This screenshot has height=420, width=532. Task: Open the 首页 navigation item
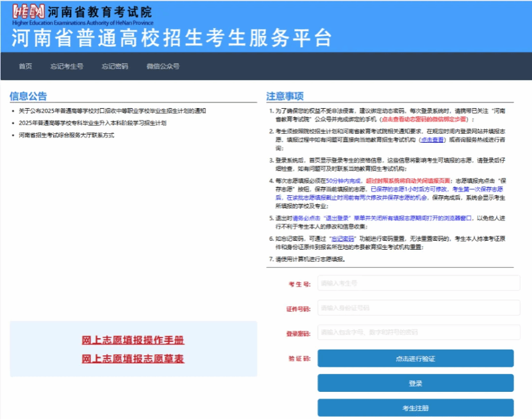[x=25, y=67]
